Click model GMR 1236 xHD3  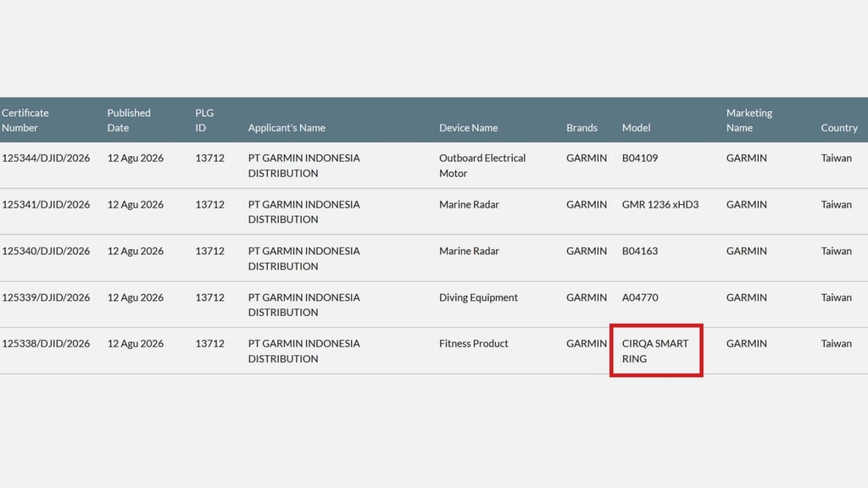[x=659, y=205]
